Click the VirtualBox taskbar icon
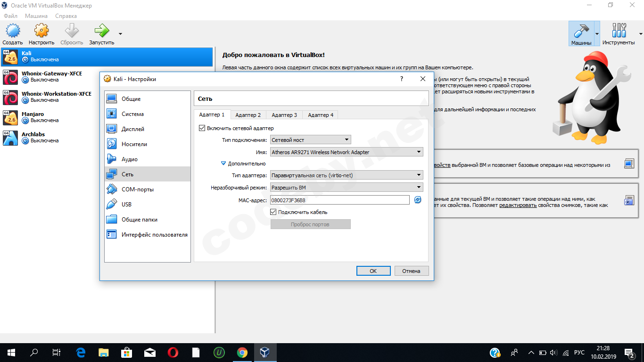Screen dimensions: 644x362 (x=265, y=353)
